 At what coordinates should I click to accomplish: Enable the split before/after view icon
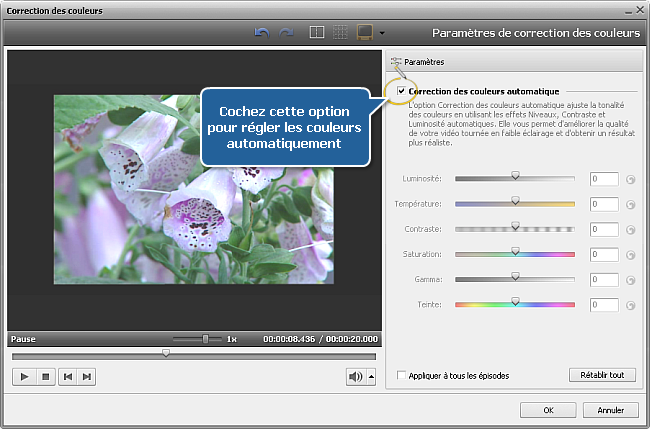pos(316,33)
